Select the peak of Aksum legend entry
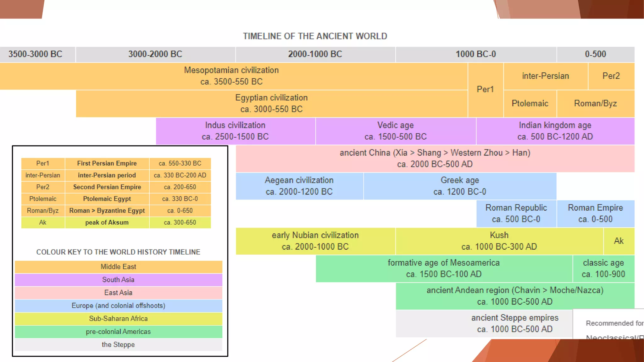This screenshot has height=362, width=644. pos(107,222)
